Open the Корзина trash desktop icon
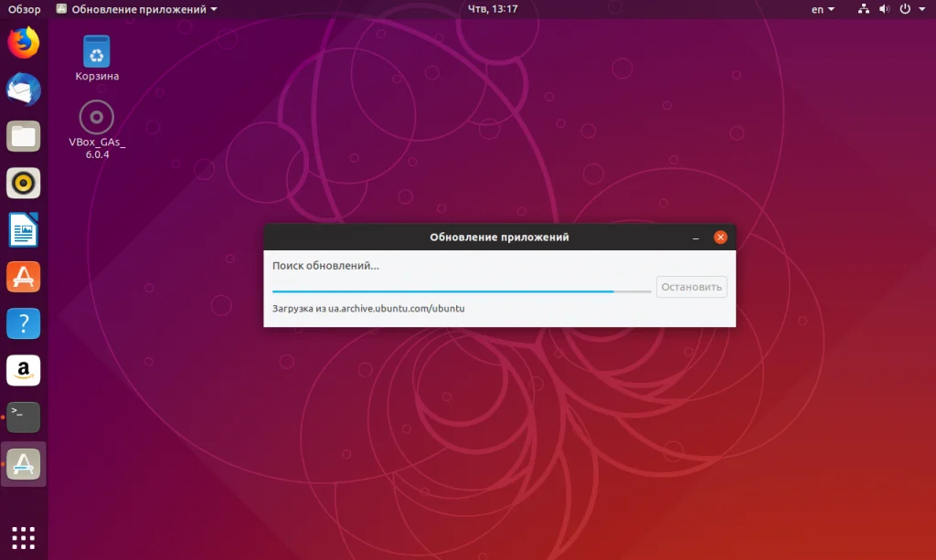The width and height of the screenshot is (936, 560). pyautogui.click(x=97, y=58)
